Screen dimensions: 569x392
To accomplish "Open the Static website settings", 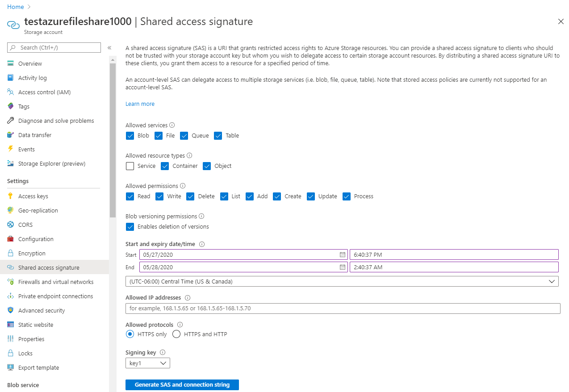I will coord(35,324).
